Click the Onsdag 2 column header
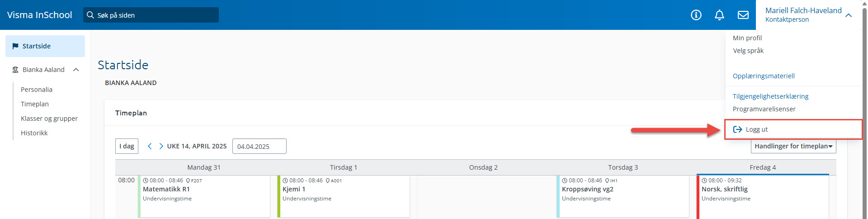 483,167
